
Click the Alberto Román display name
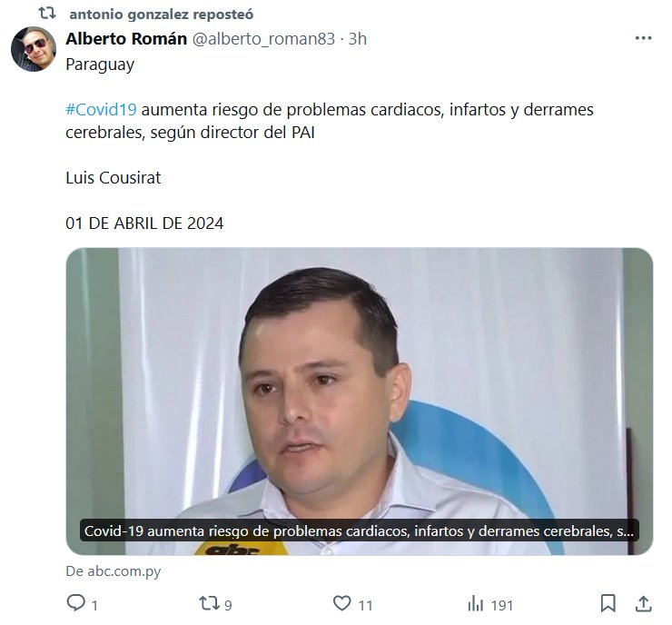pyautogui.click(x=126, y=39)
